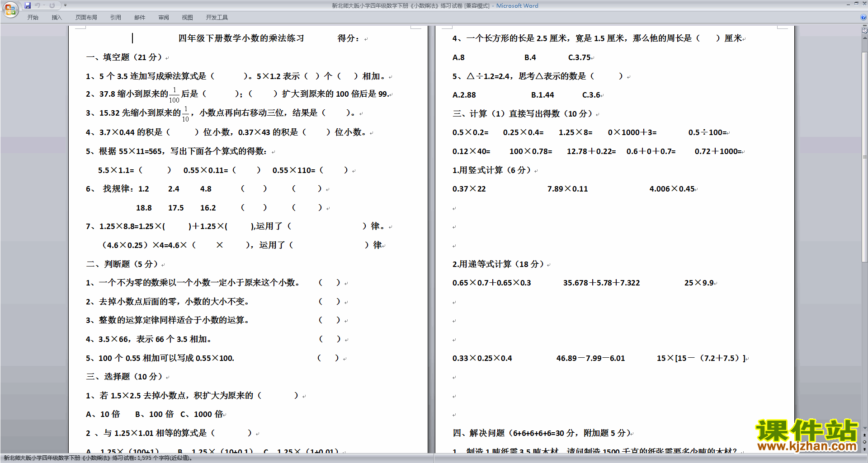Click the Previous Page double-up arrow
The width and height of the screenshot is (868, 463).
865,435
